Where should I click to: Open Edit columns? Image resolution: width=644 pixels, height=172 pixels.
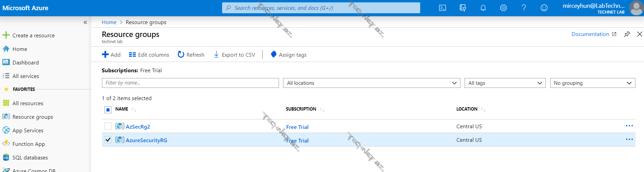149,55
